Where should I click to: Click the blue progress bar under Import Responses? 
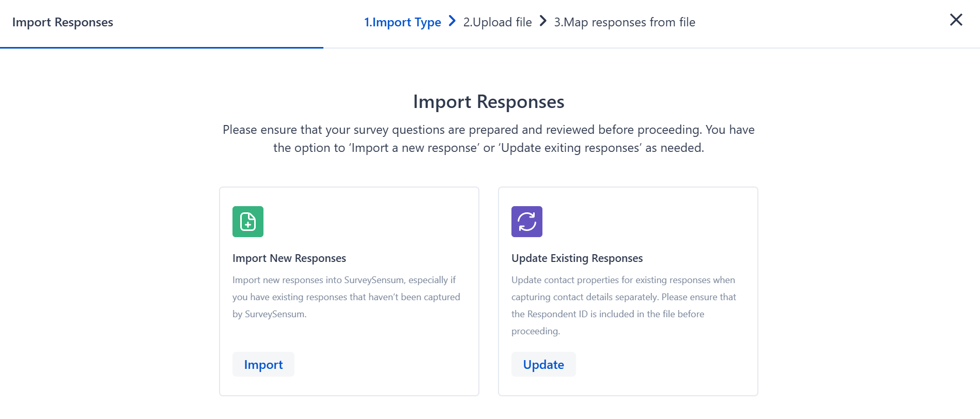[x=161, y=48]
